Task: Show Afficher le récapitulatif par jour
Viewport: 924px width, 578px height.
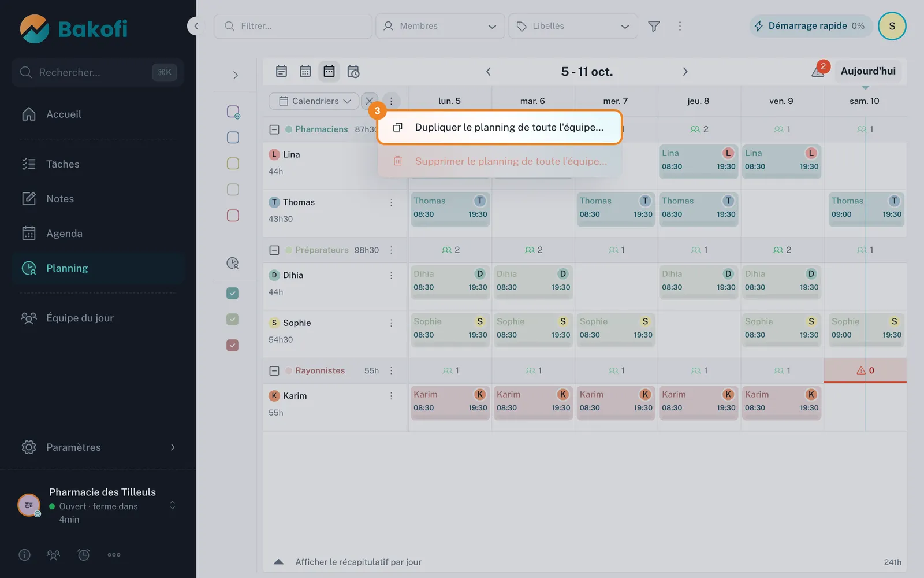Action: [358, 562]
